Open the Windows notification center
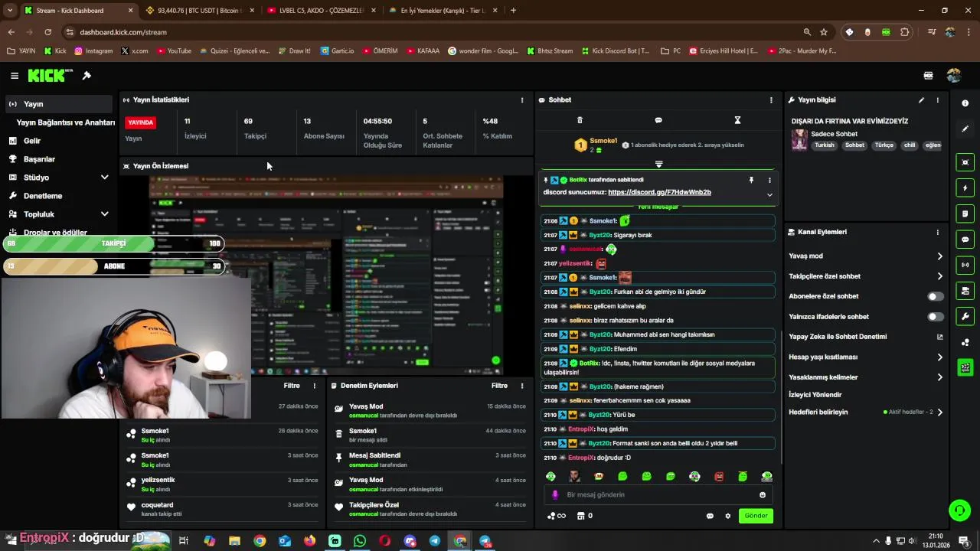The image size is (980, 551). (x=963, y=541)
